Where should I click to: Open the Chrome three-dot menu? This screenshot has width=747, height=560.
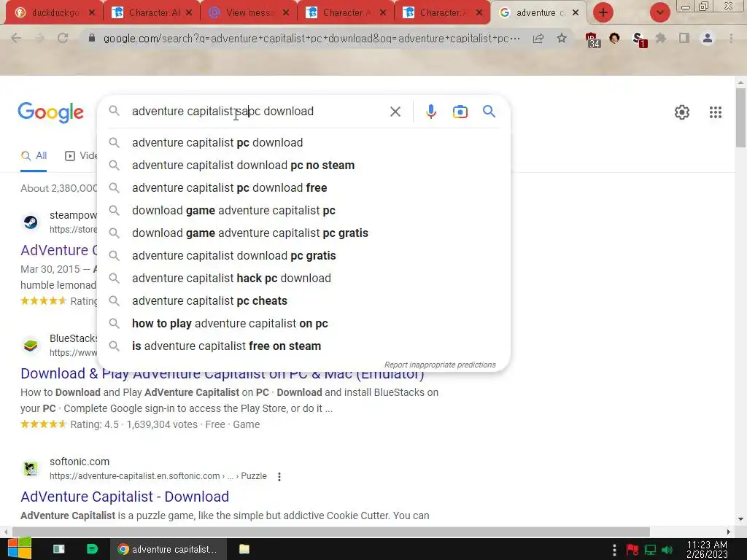[731, 38]
